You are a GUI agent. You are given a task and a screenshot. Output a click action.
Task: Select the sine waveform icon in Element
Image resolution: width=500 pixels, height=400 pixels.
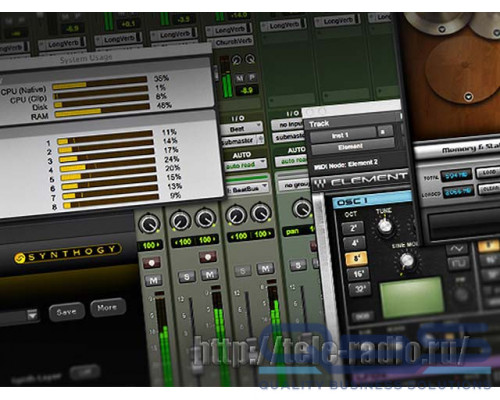tap(457, 249)
